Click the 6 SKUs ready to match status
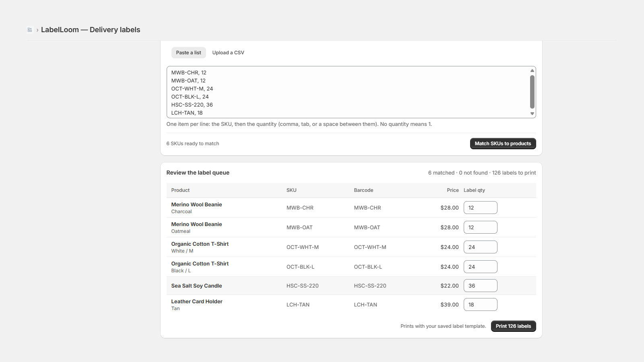Screen dimensions: 644x362 coord(193,144)
